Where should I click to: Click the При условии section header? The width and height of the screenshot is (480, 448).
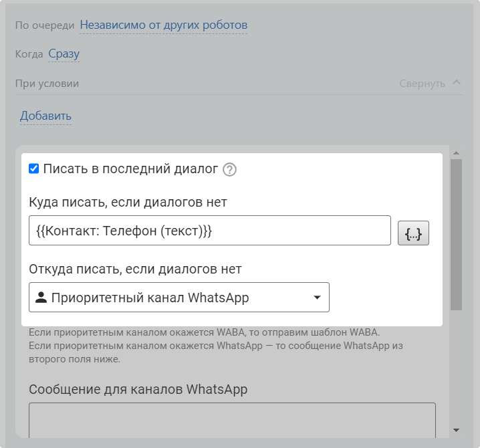point(47,84)
